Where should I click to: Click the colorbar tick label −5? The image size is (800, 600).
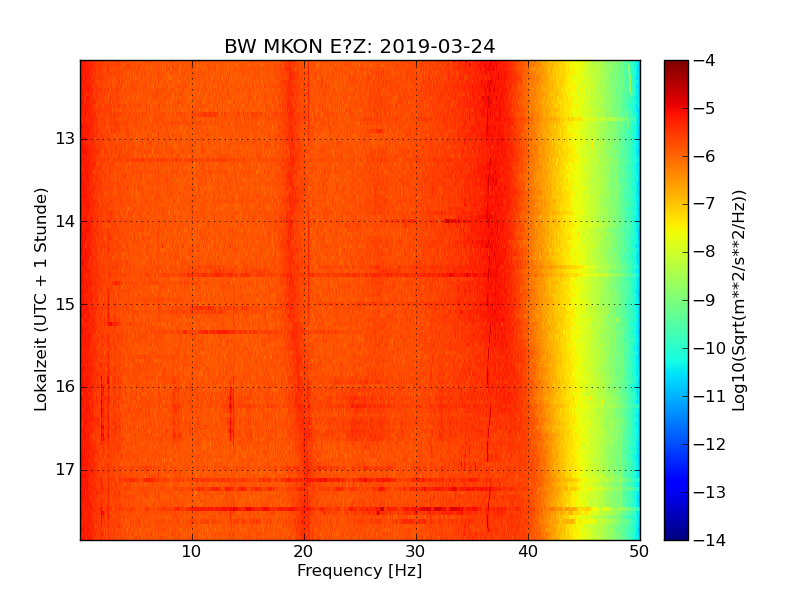tap(705, 108)
